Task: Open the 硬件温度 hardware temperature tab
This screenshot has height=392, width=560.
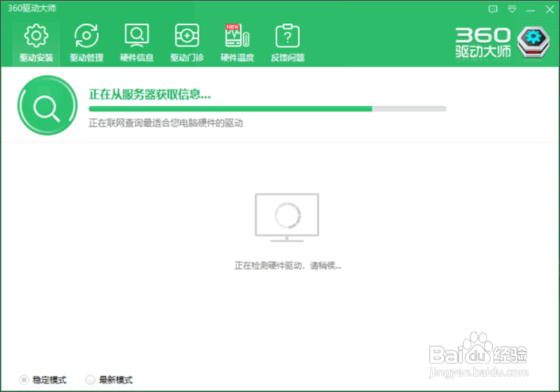Action: coord(237,43)
